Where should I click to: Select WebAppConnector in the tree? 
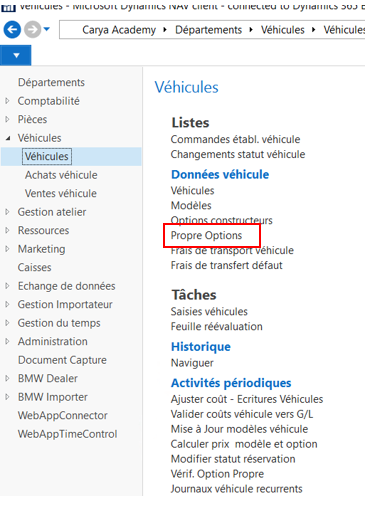[x=63, y=415]
